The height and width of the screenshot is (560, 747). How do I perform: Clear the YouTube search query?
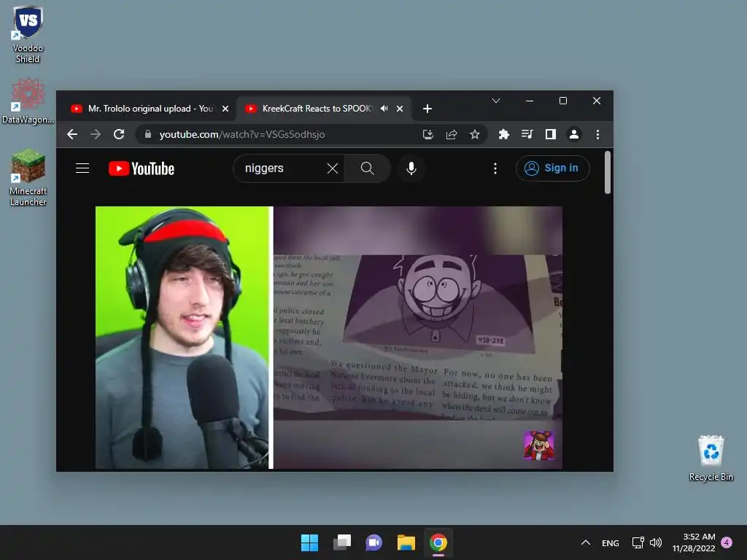[333, 168]
